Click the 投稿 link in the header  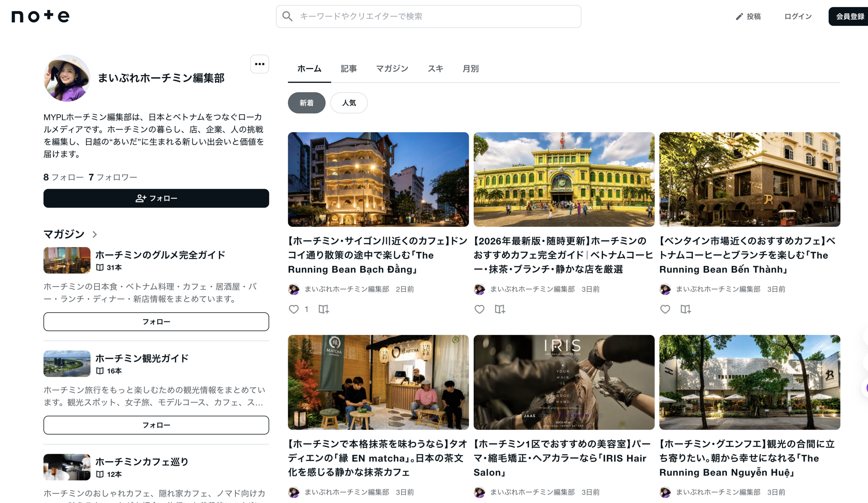pos(748,17)
